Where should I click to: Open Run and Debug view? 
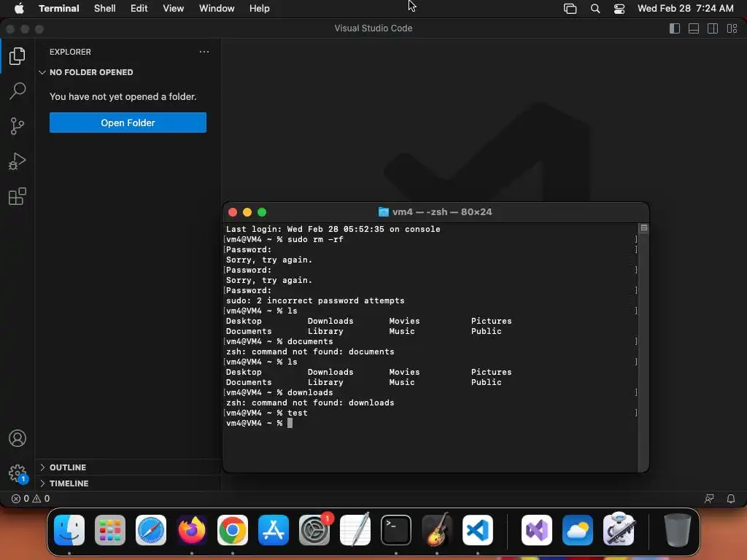(x=18, y=161)
